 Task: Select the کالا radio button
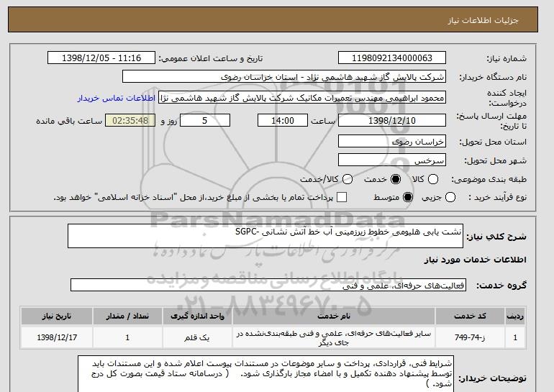point(433,179)
